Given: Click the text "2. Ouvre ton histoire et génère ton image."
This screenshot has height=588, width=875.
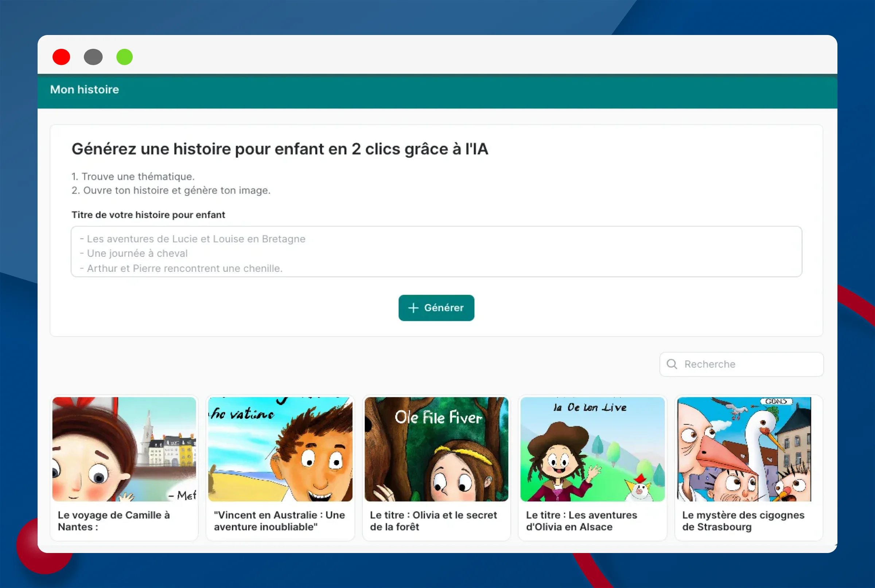Looking at the screenshot, I should (x=171, y=191).
